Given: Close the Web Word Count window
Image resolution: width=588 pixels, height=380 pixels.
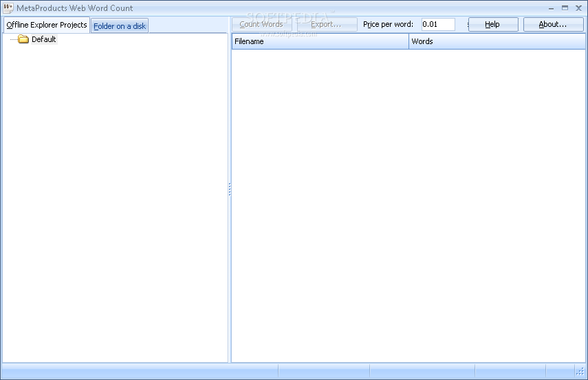Looking at the screenshot, I should [x=578, y=8].
